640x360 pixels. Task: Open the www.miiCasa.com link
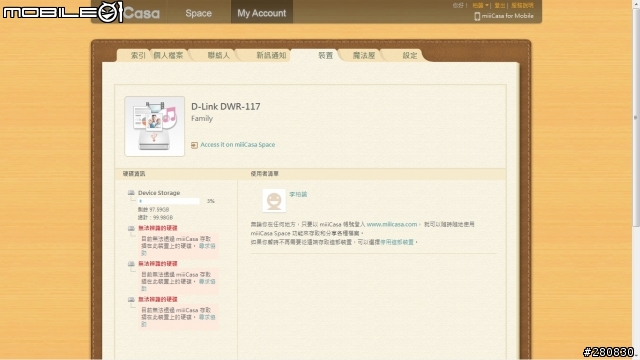[x=392, y=224]
